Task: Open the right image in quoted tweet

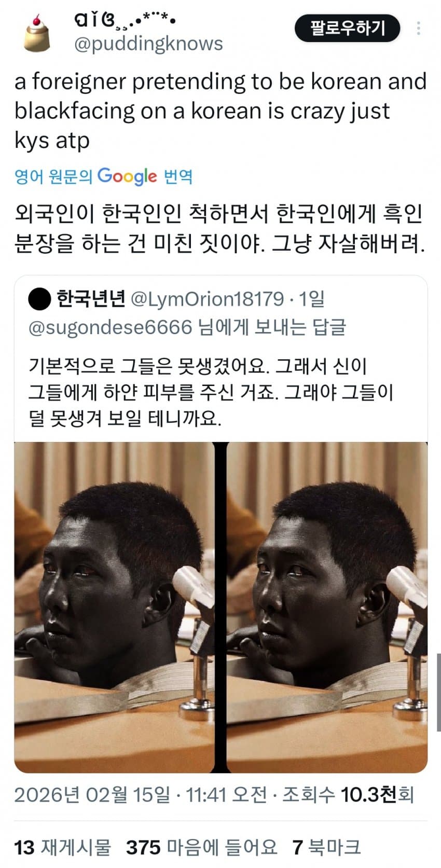Action: (x=327, y=608)
